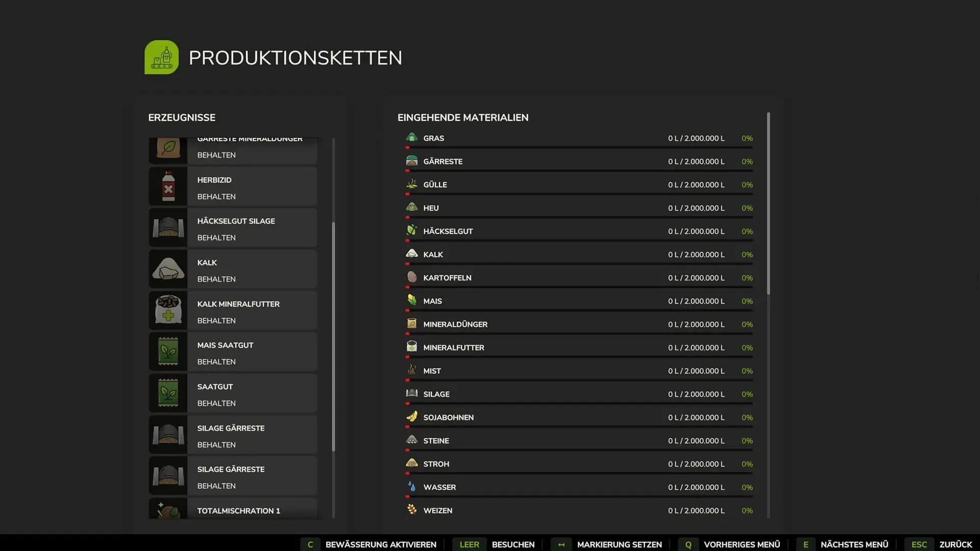The width and height of the screenshot is (980, 551).
Task: Go to Nächstes Menü
Action: click(853, 544)
